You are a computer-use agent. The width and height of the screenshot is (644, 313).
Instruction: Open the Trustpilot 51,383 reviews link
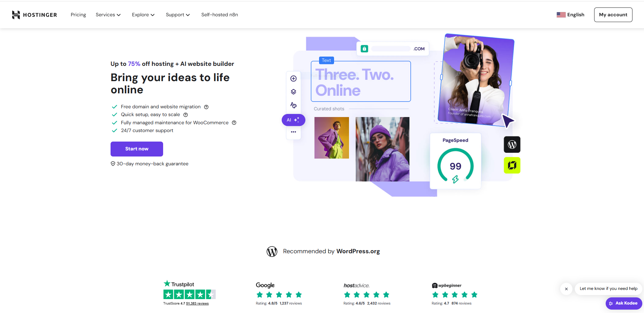tap(197, 303)
